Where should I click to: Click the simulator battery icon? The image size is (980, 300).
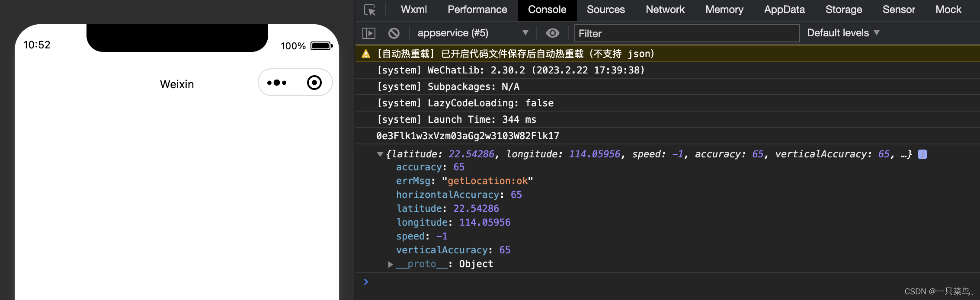[x=321, y=46]
